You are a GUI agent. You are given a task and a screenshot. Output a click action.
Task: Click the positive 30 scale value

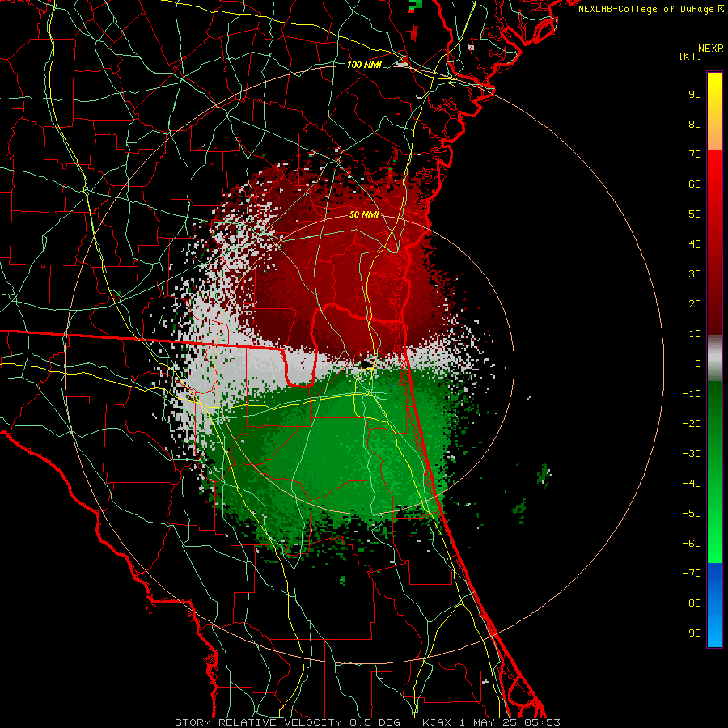(x=695, y=274)
